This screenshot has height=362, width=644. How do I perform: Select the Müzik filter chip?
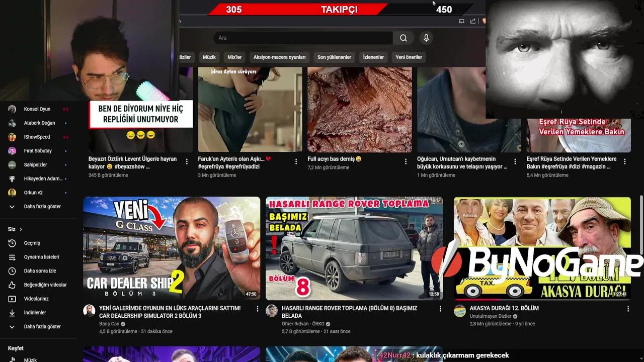[209, 57]
